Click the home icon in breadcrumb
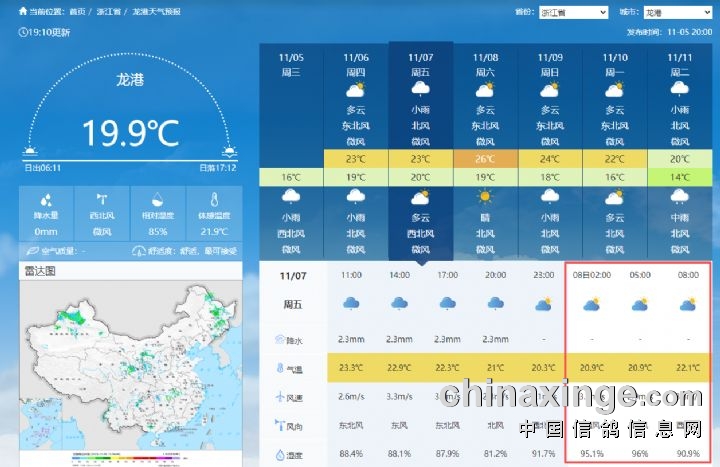720x467 pixels. pyautogui.click(x=23, y=12)
